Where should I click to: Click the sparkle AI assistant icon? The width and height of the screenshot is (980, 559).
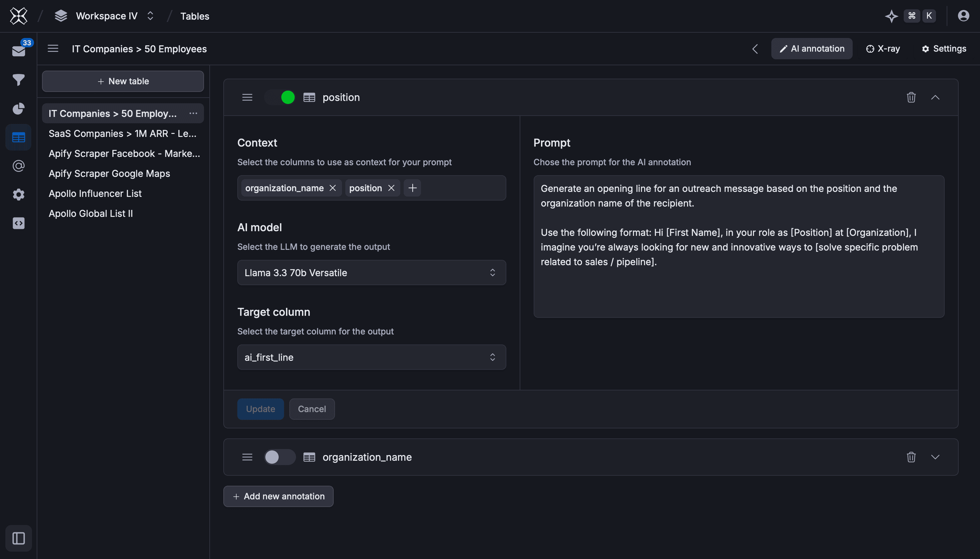click(891, 16)
